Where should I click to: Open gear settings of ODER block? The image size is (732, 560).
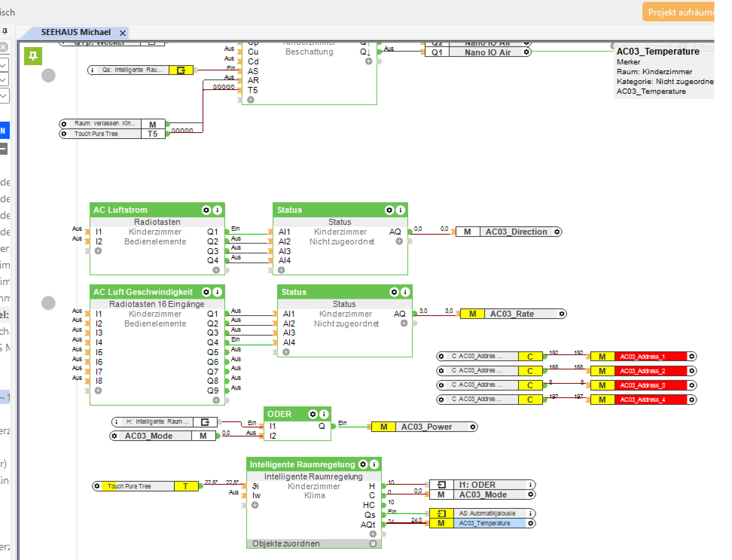(313, 414)
